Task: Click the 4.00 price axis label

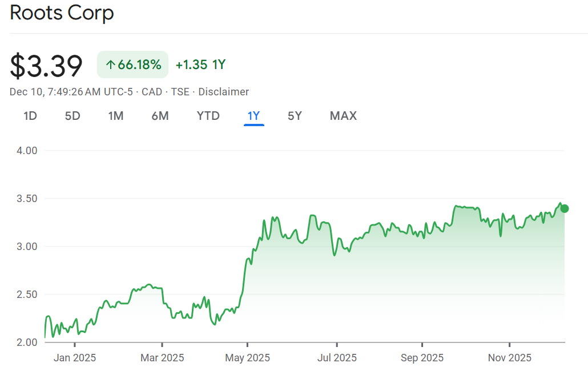Action: click(x=27, y=151)
